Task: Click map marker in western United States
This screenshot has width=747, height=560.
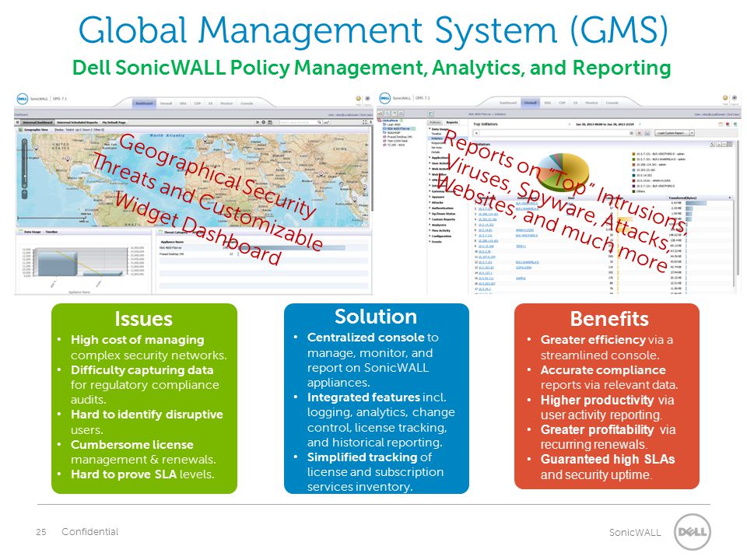Action: point(35,148)
